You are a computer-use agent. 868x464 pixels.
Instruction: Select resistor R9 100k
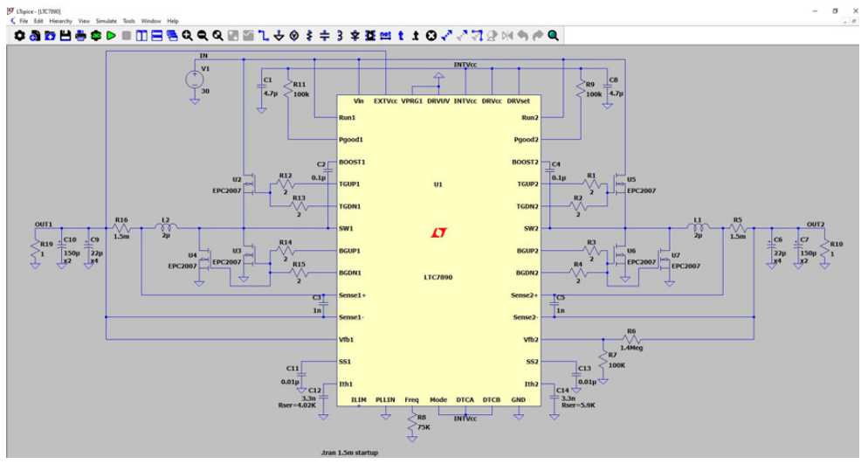[x=581, y=89]
